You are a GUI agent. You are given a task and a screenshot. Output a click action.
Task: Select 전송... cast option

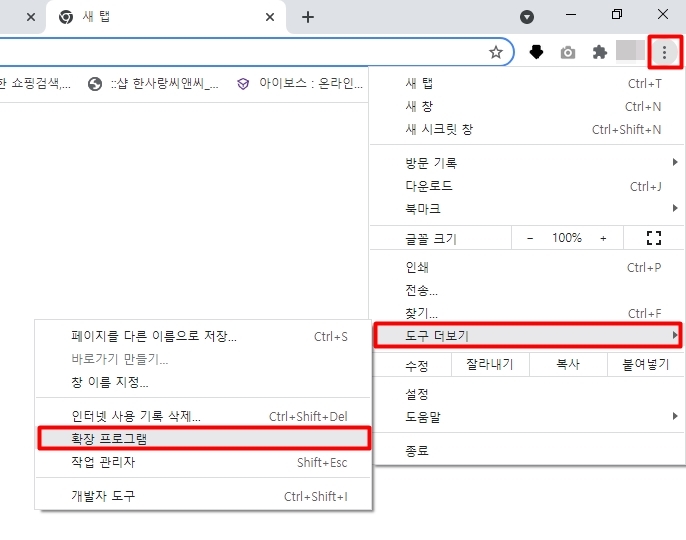(527, 290)
